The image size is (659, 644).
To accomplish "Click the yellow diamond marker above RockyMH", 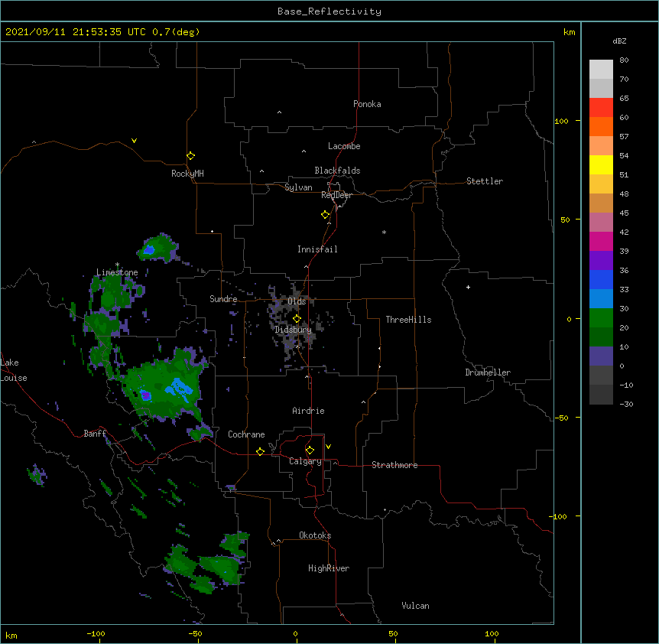I will 190,156.
